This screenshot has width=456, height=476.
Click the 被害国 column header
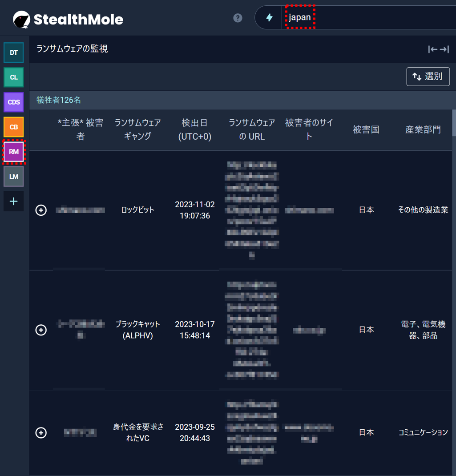coord(366,129)
